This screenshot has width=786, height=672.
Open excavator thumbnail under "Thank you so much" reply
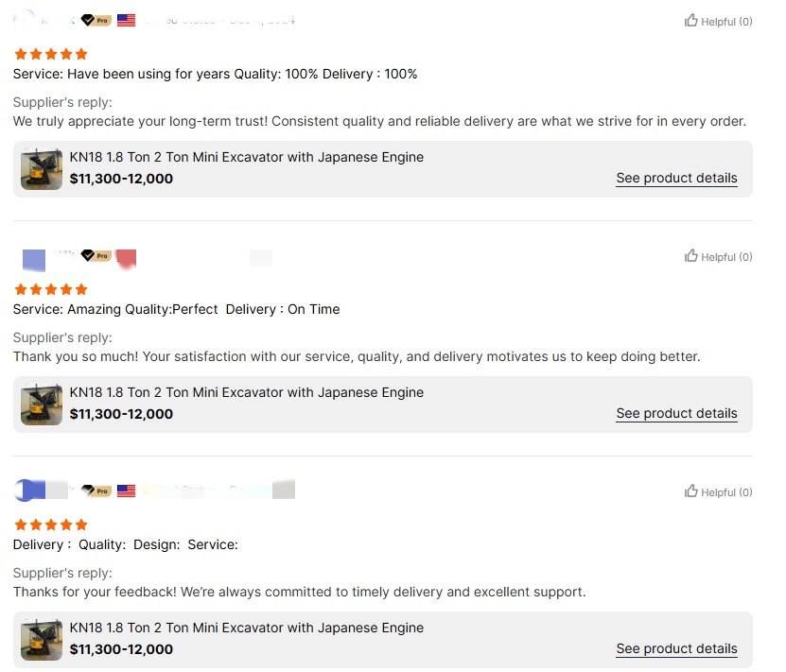(x=42, y=404)
